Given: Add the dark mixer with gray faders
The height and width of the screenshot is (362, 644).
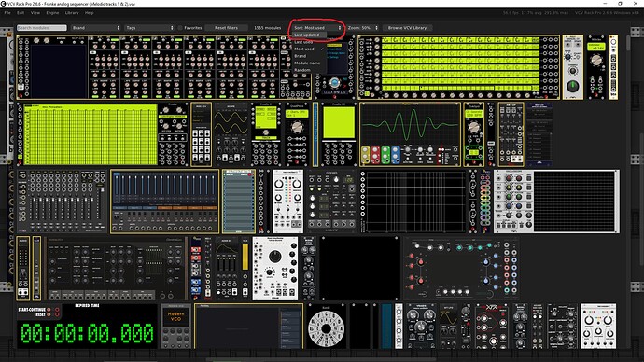Looking at the screenshot, I should pos(62,202).
